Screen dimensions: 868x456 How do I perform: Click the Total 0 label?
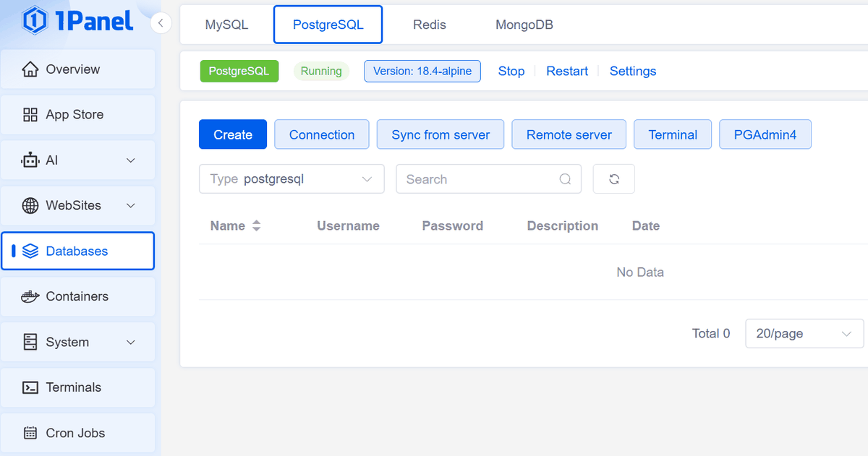[711, 334]
